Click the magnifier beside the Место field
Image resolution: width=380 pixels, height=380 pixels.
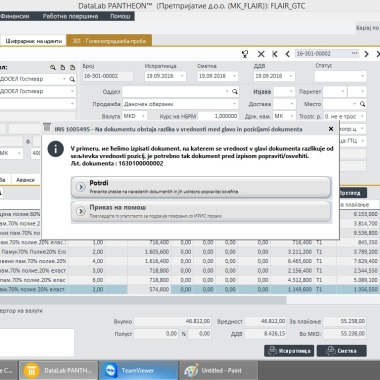362,104
